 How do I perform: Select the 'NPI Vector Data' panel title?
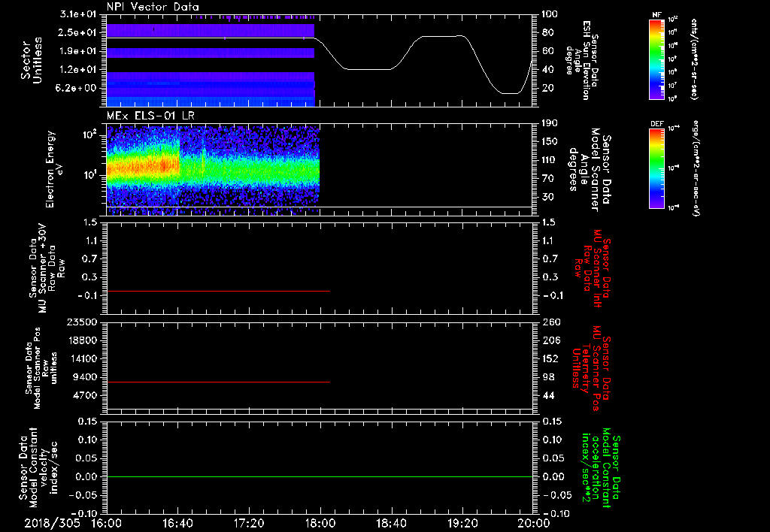tap(153, 7)
